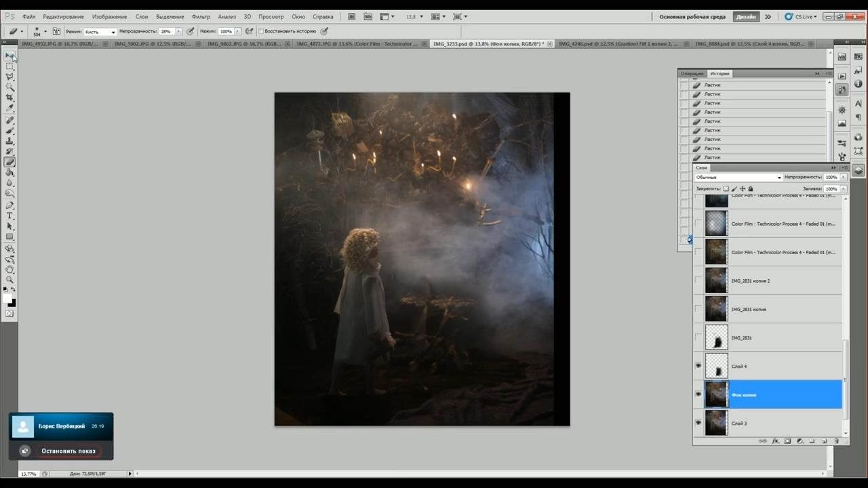Click the Остановить показ button
Image resolution: width=868 pixels, height=488 pixels.
(x=68, y=451)
